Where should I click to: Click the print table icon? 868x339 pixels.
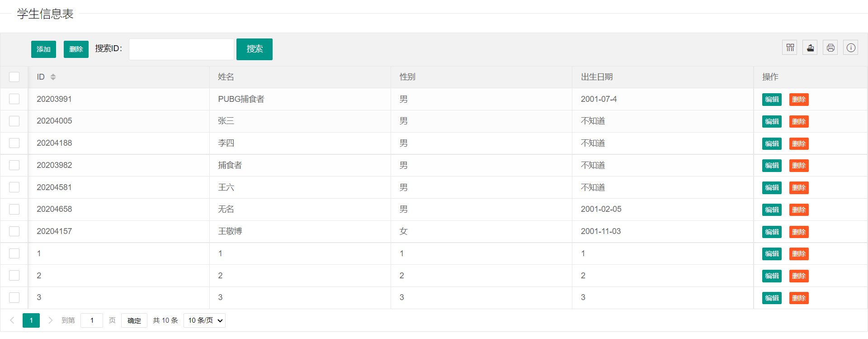pyautogui.click(x=830, y=48)
